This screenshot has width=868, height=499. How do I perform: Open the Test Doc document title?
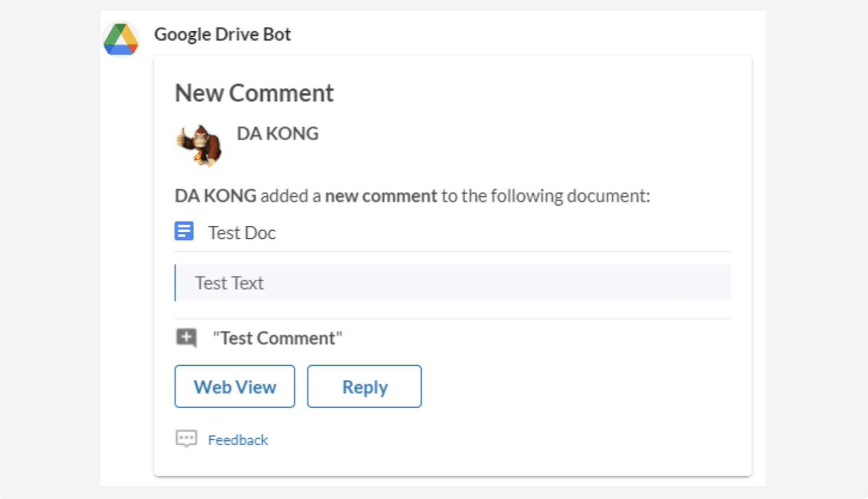pos(242,233)
